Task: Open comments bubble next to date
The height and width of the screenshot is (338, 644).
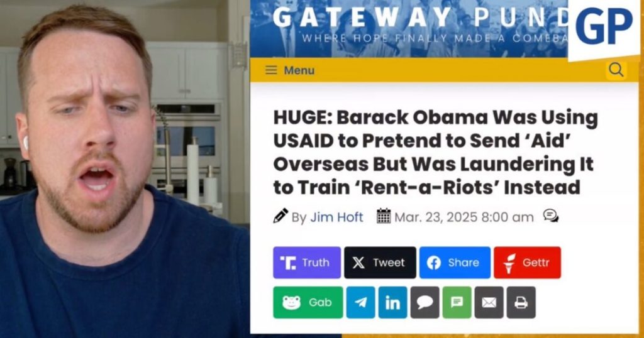Action: 551,215
